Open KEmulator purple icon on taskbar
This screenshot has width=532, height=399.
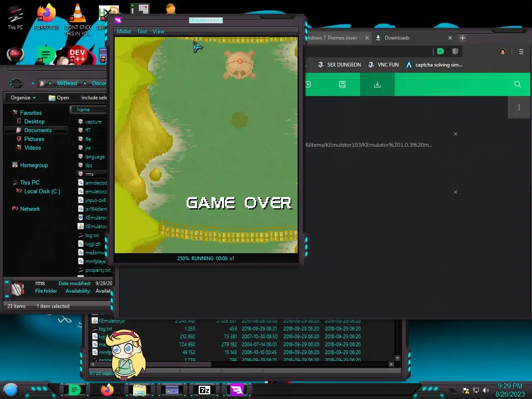[237, 390]
